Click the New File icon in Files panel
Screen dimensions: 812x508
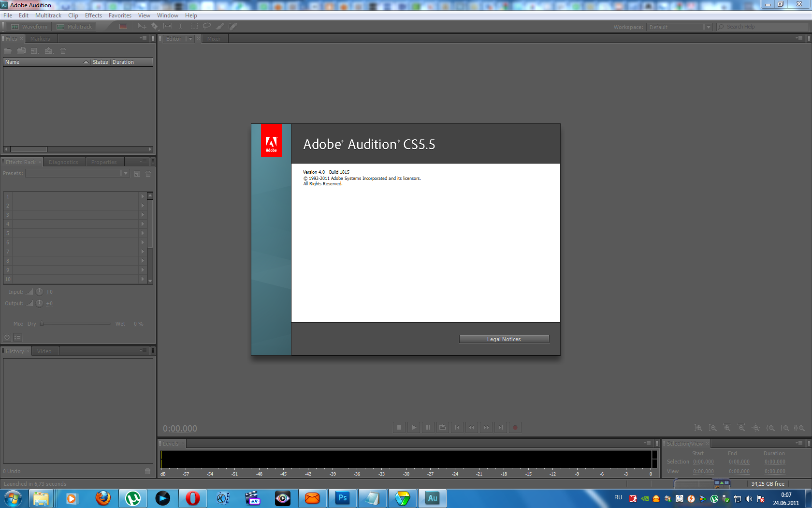(35, 51)
